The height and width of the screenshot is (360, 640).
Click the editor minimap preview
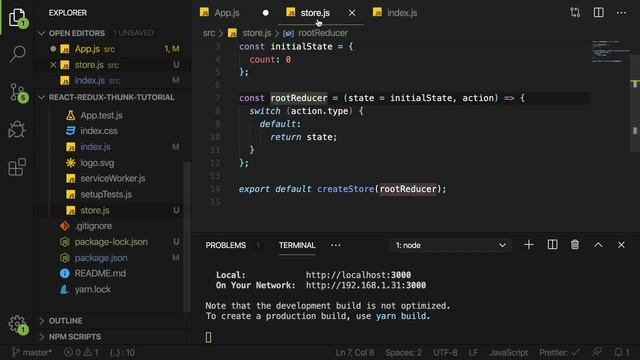click(610, 51)
